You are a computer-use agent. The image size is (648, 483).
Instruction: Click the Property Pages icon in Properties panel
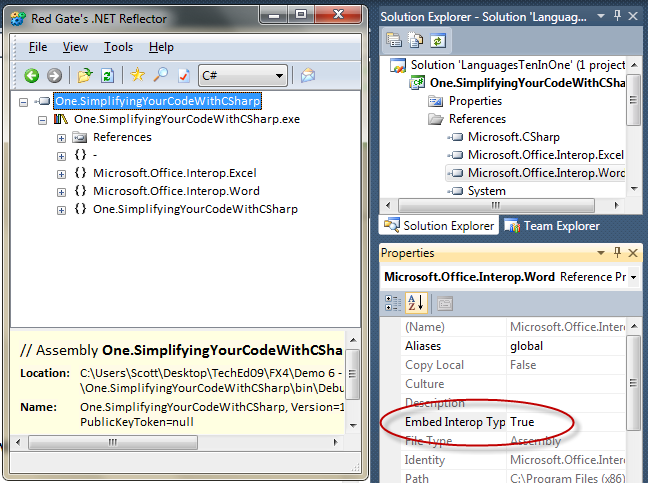(x=445, y=303)
